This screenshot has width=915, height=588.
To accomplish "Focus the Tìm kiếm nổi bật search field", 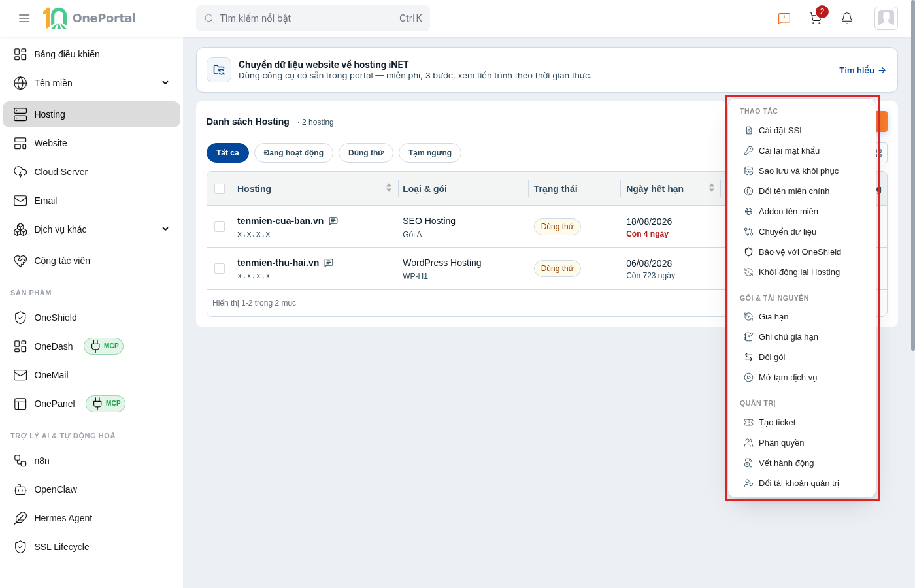I will click(313, 18).
